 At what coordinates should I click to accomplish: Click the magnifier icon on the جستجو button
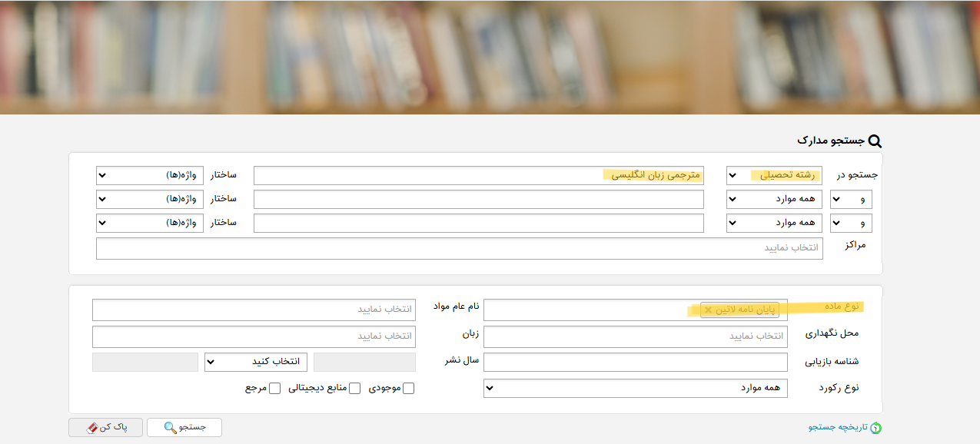click(x=171, y=427)
